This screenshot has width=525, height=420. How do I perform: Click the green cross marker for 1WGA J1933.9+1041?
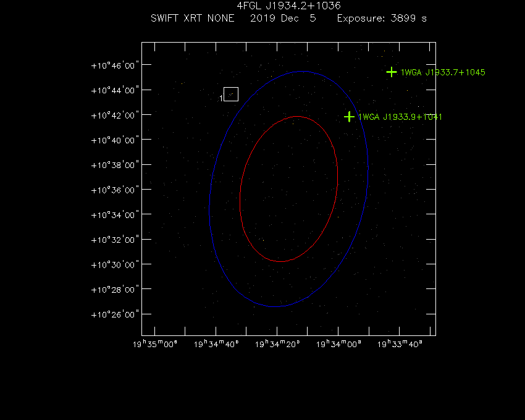click(349, 117)
